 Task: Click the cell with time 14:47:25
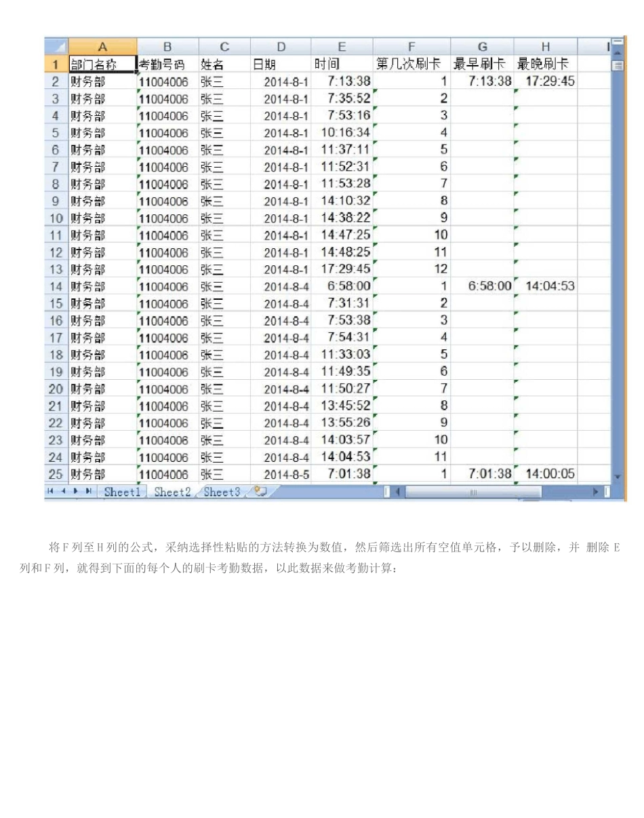coord(342,235)
